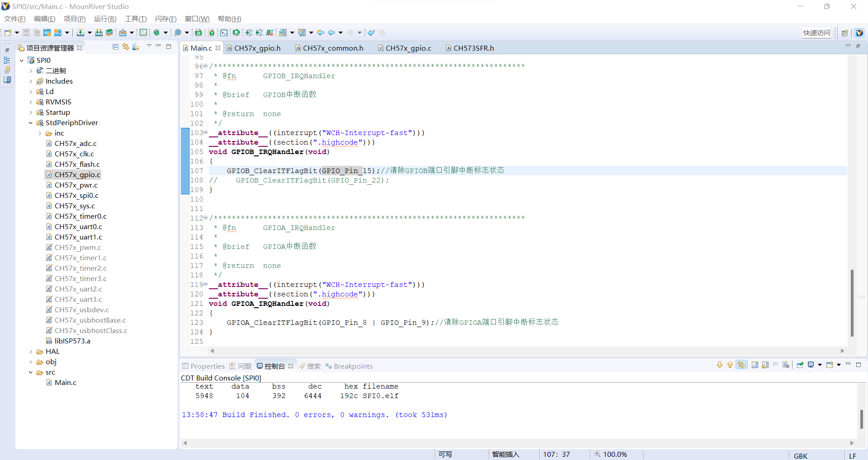This screenshot has height=460, width=868.
Task: Open the 闪存(F) menu
Action: [x=165, y=19]
